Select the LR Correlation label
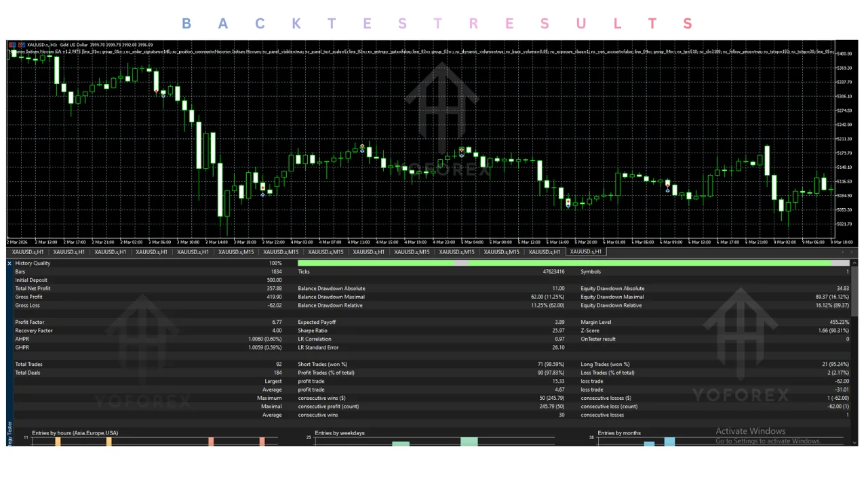This screenshot has height=488, width=868. (315, 339)
